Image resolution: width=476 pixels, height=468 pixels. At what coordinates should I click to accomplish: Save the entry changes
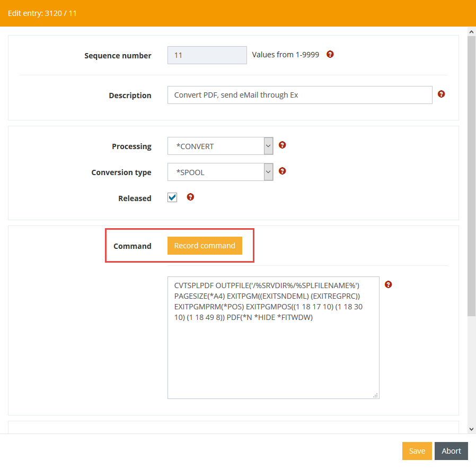[x=417, y=451]
